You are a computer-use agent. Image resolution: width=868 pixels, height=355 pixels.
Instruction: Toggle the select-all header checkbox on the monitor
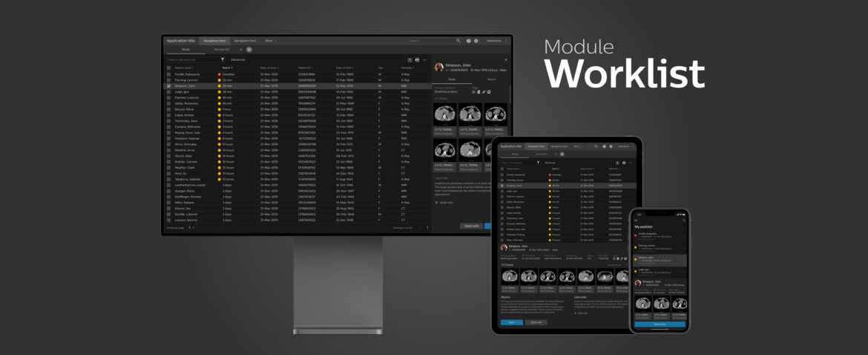pyautogui.click(x=169, y=68)
